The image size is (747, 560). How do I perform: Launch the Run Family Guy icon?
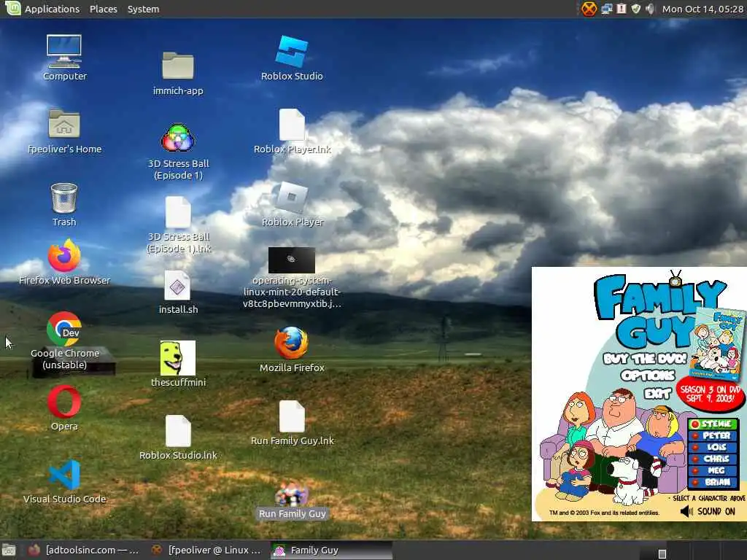point(292,494)
